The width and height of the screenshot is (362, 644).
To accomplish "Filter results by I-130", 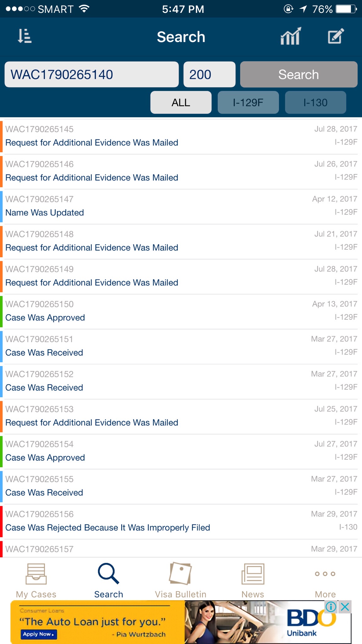I will (x=315, y=102).
